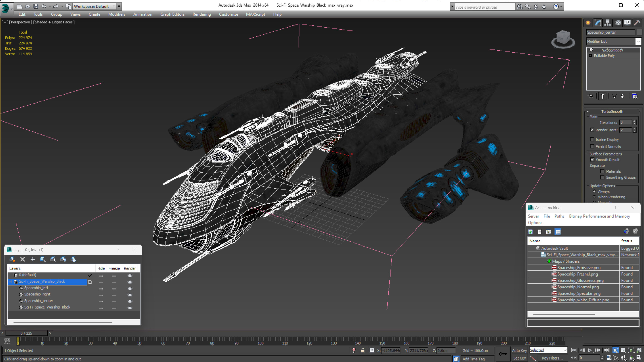The height and width of the screenshot is (362, 644).
Task: Click Save File icon in quick toolbar
Action: 36,6
